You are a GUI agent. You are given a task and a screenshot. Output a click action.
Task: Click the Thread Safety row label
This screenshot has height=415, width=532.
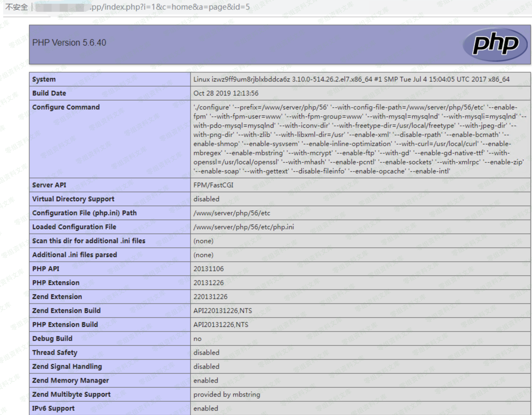(x=55, y=353)
